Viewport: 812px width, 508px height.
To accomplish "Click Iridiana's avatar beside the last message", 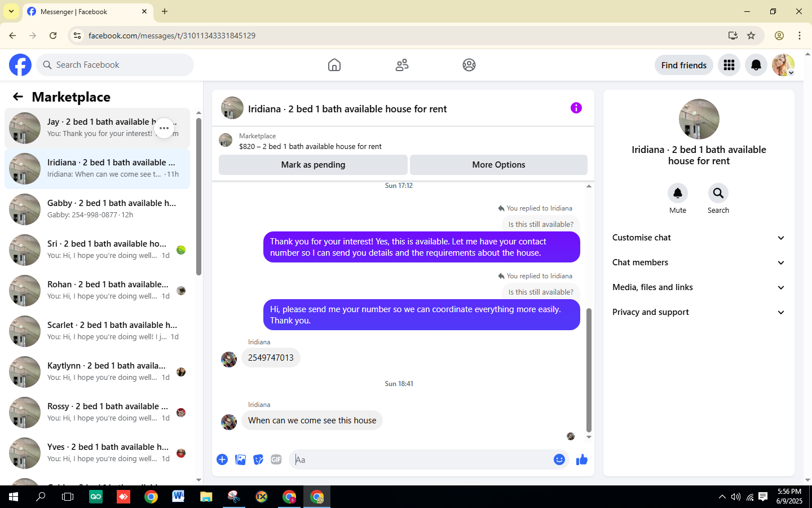I will tap(229, 422).
